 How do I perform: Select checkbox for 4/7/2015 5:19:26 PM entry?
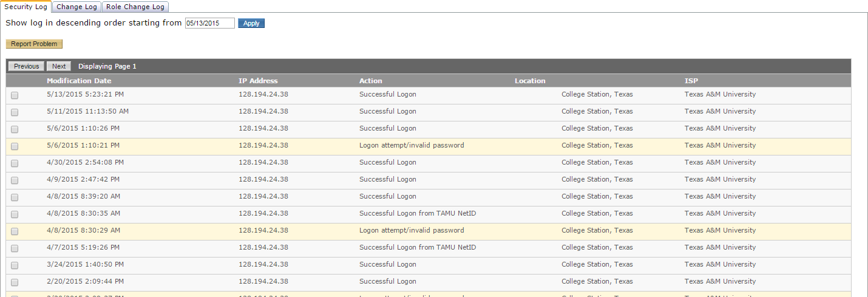pyautogui.click(x=15, y=248)
